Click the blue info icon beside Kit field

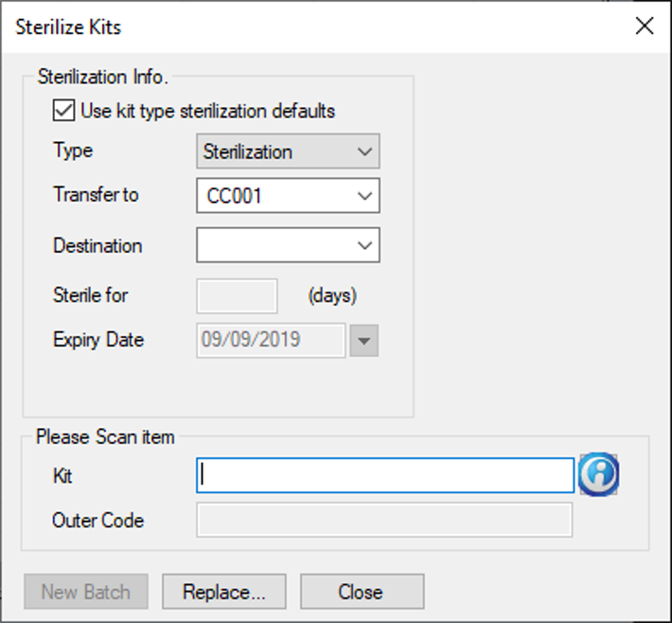[598, 474]
